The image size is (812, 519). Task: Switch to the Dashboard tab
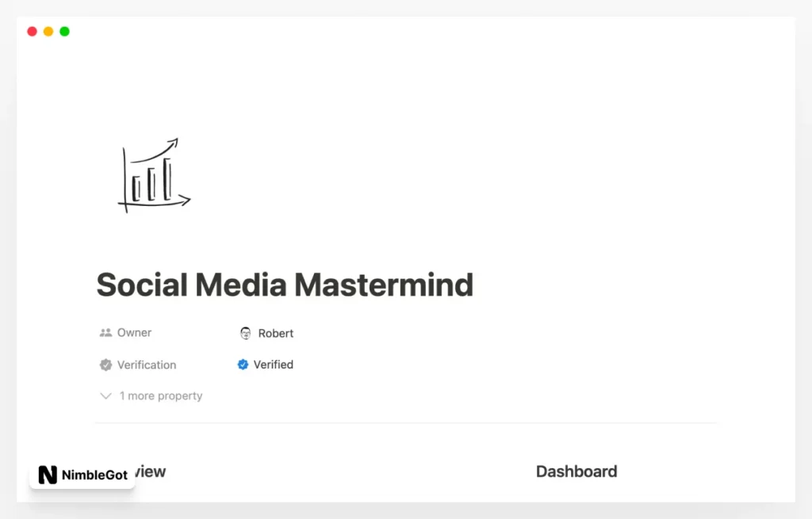pyautogui.click(x=576, y=471)
